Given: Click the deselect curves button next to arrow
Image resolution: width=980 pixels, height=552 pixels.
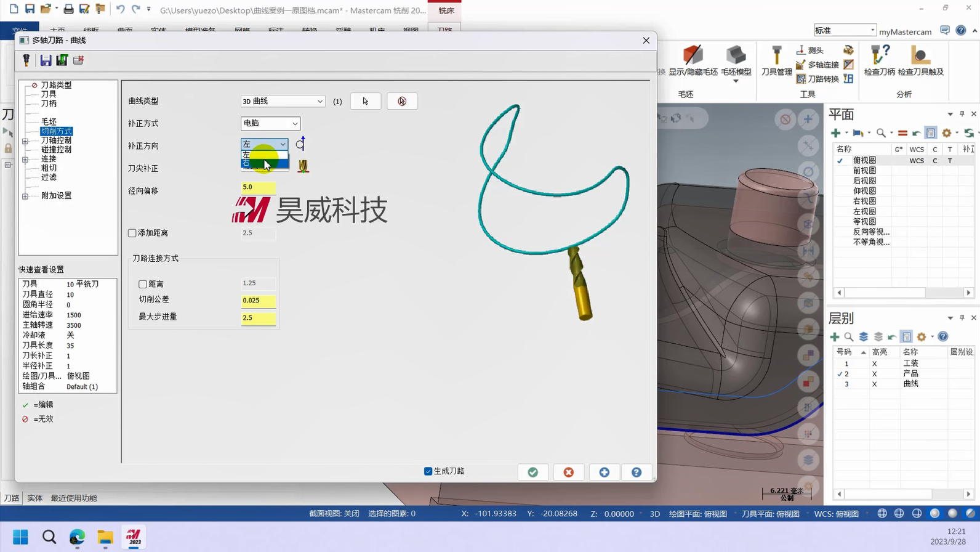Looking at the screenshot, I should [x=402, y=101].
